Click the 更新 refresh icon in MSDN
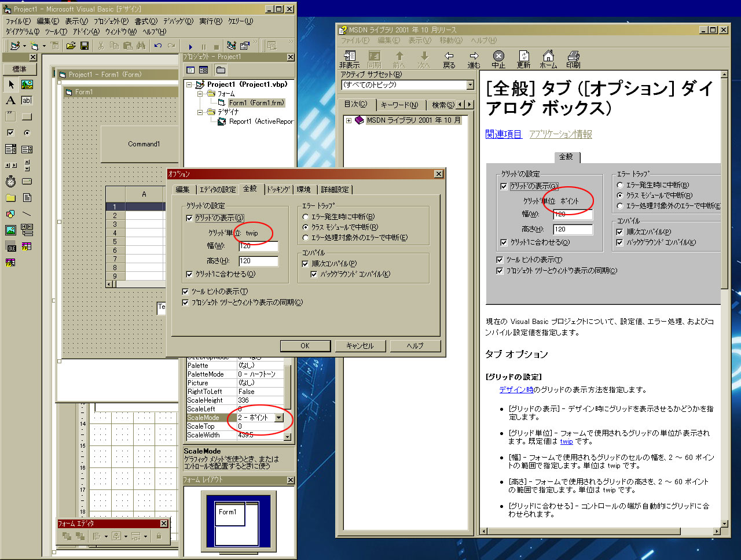The image size is (741, 560). pos(524,60)
